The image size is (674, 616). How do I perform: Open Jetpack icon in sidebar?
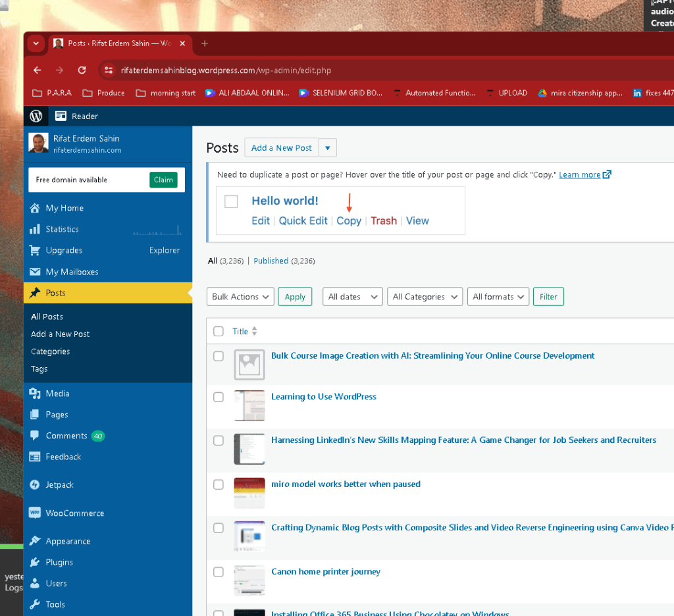(35, 484)
